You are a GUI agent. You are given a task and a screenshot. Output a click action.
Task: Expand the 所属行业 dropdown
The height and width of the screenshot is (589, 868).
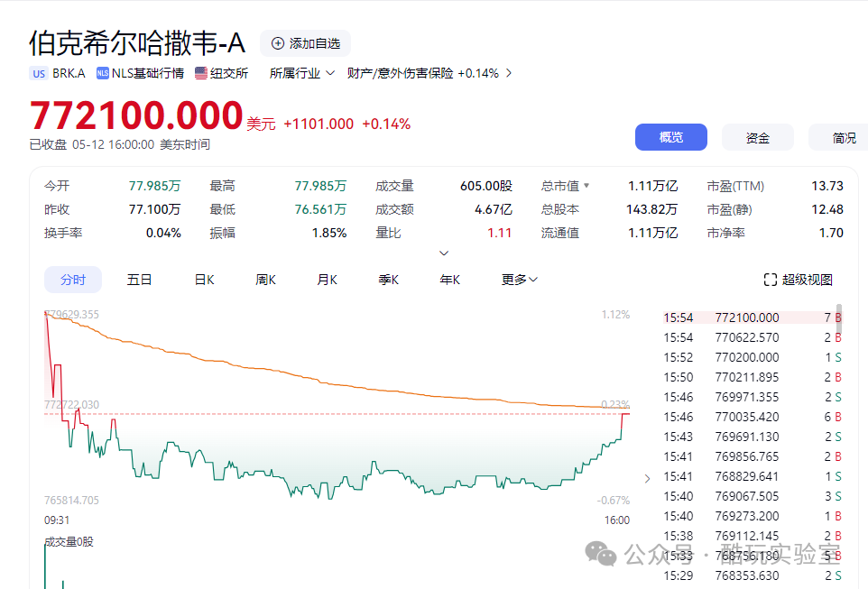302,73
